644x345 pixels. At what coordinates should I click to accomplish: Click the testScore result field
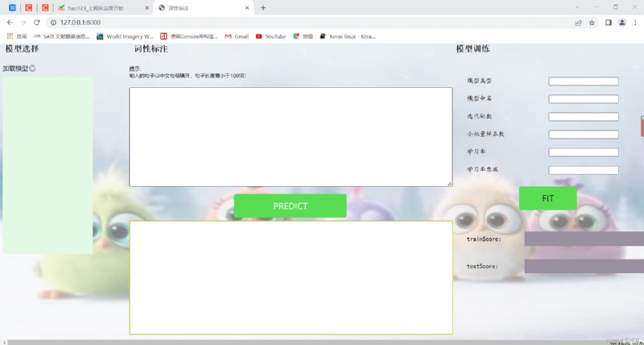pos(584,266)
